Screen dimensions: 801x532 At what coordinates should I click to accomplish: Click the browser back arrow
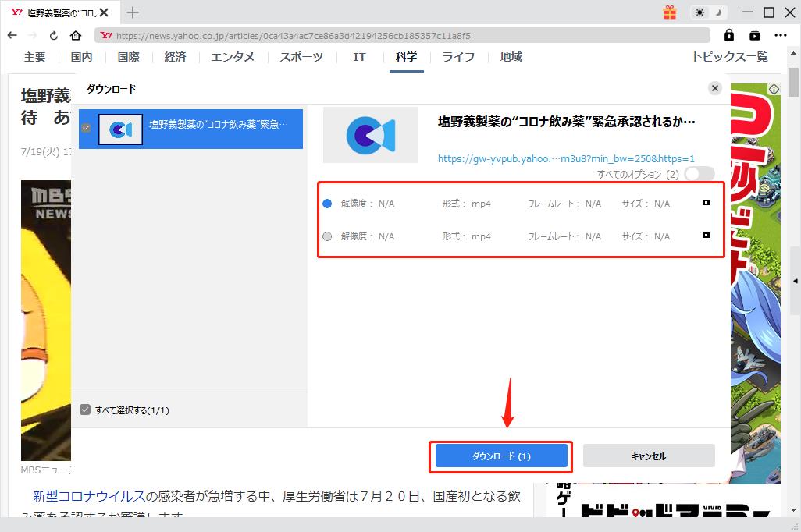(x=12, y=35)
